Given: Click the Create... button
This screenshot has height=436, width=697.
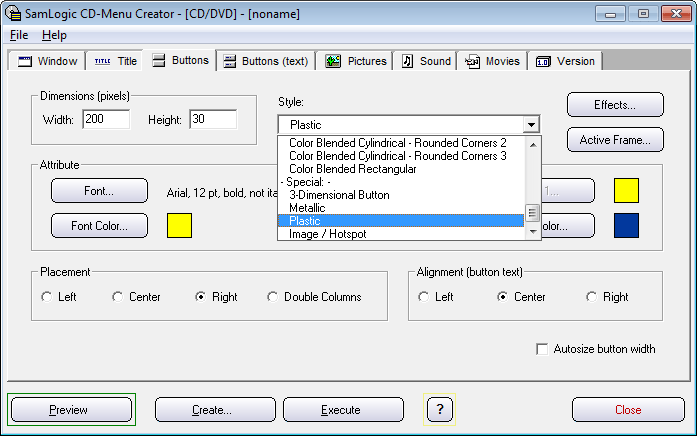Looking at the screenshot, I should (x=215, y=409).
